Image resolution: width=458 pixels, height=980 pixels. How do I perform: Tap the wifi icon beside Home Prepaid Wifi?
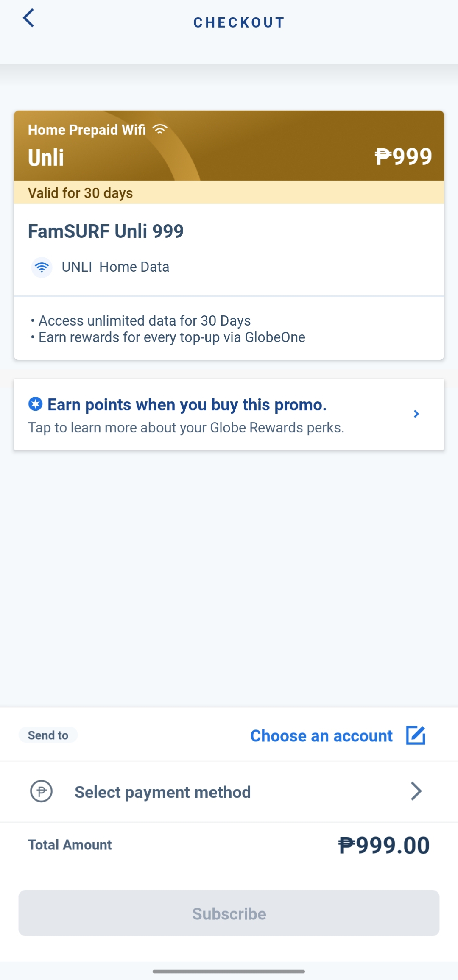point(160,129)
